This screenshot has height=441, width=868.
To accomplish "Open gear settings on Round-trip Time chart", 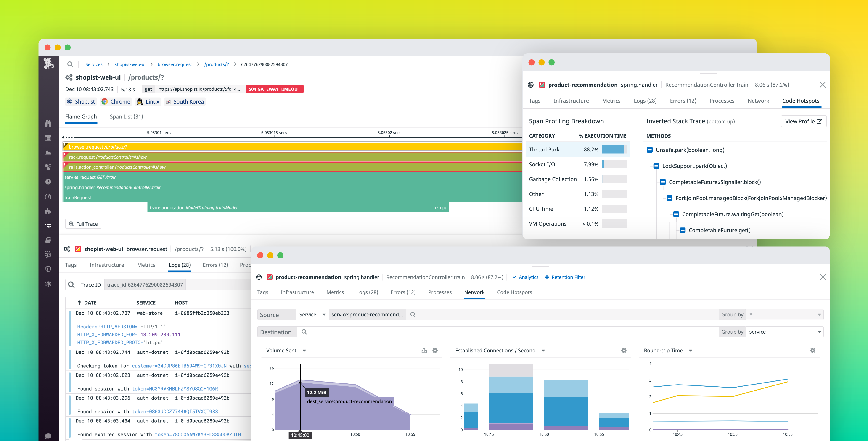I will (813, 351).
